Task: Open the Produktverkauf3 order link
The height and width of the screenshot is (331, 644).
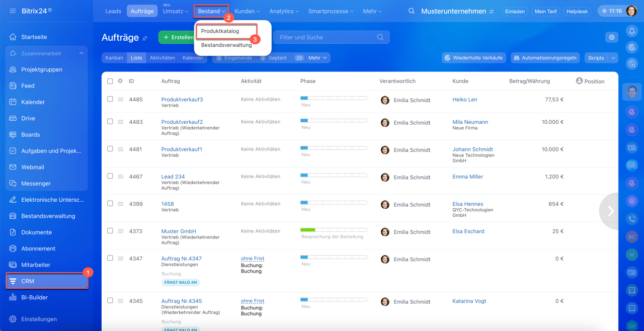Action: pyautogui.click(x=182, y=100)
